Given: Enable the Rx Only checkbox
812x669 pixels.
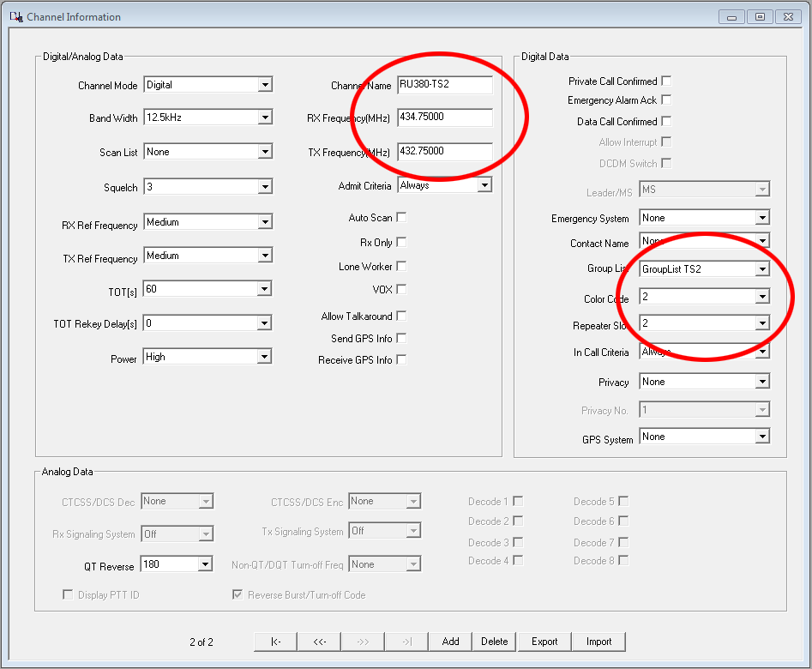Looking at the screenshot, I should (x=401, y=243).
